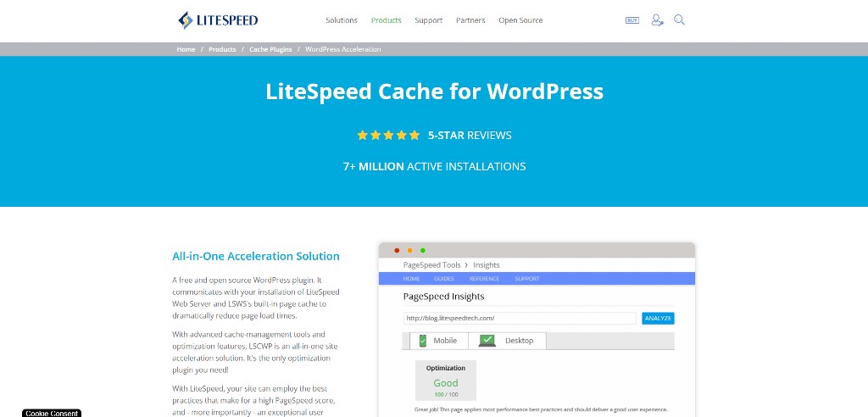Image resolution: width=868 pixels, height=417 pixels.
Task: Open the Products menu
Action: (x=386, y=20)
